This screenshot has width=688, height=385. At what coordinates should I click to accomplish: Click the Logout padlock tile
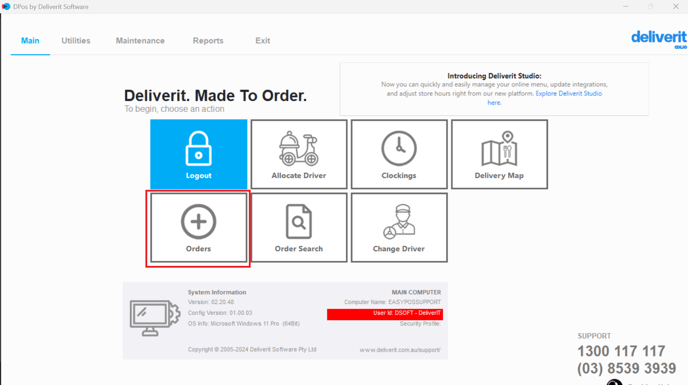pos(199,154)
